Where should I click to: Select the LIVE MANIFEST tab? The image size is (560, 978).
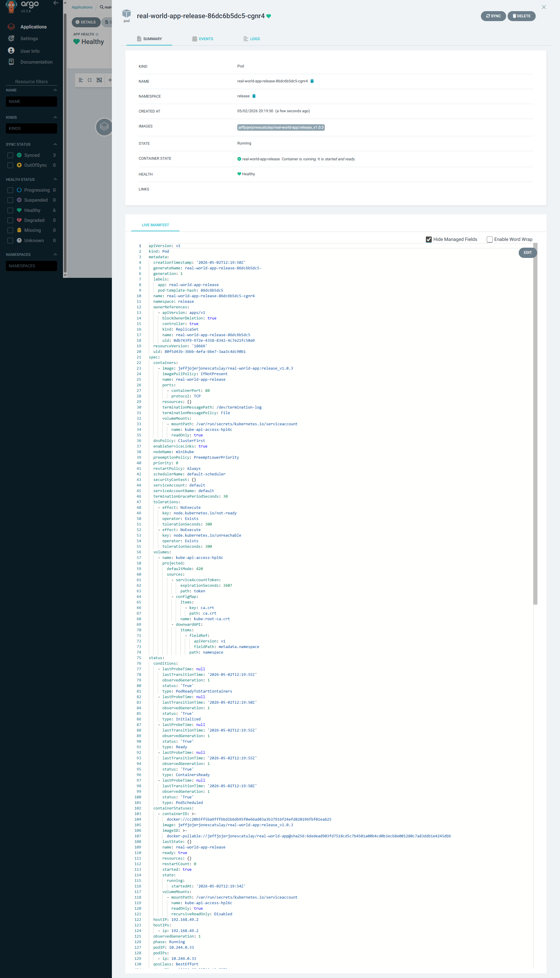tap(156, 225)
